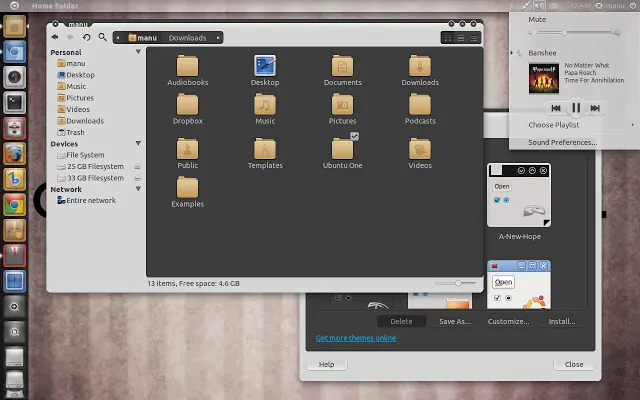Screen dimensions: 640x400
Task: Open Banshee launcher icon in the dock
Action: coord(14,180)
